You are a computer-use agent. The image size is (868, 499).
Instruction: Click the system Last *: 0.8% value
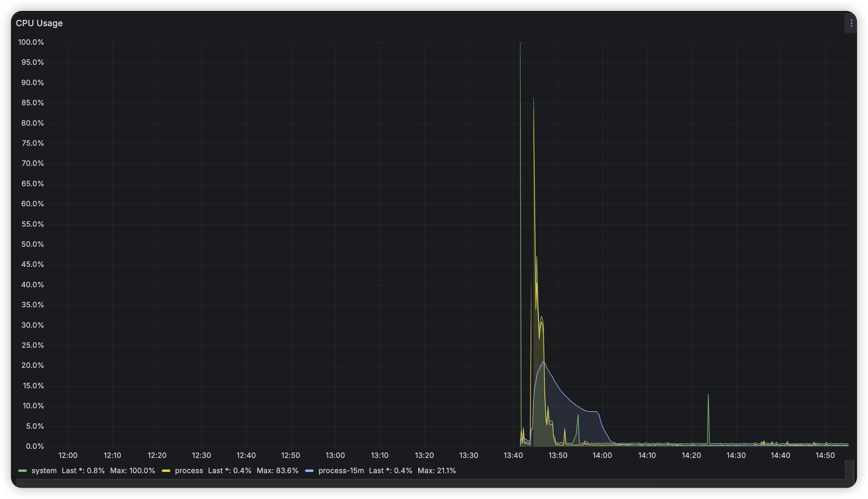(83, 471)
